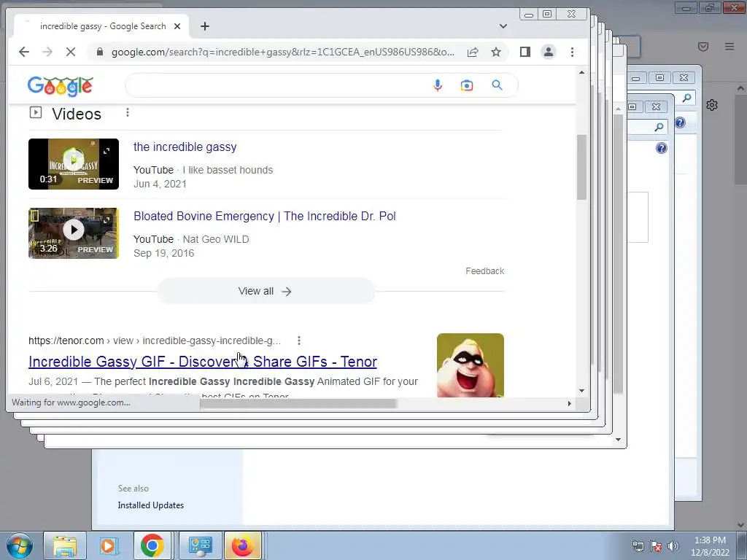Open a new tab with plus button
The height and width of the screenshot is (560, 747).
click(x=205, y=26)
